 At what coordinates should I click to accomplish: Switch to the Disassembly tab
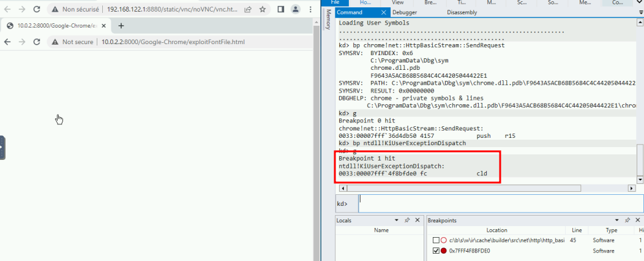(x=462, y=12)
